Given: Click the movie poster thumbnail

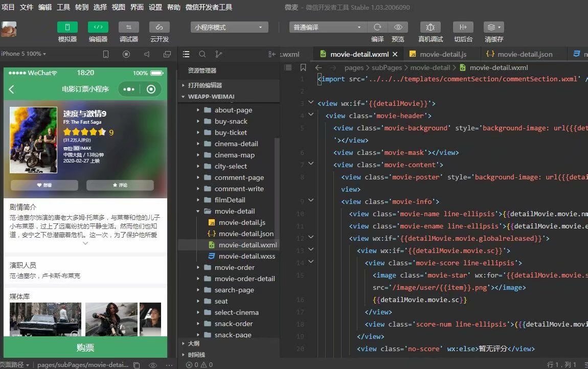Looking at the screenshot, I should pyautogui.click(x=33, y=140).
